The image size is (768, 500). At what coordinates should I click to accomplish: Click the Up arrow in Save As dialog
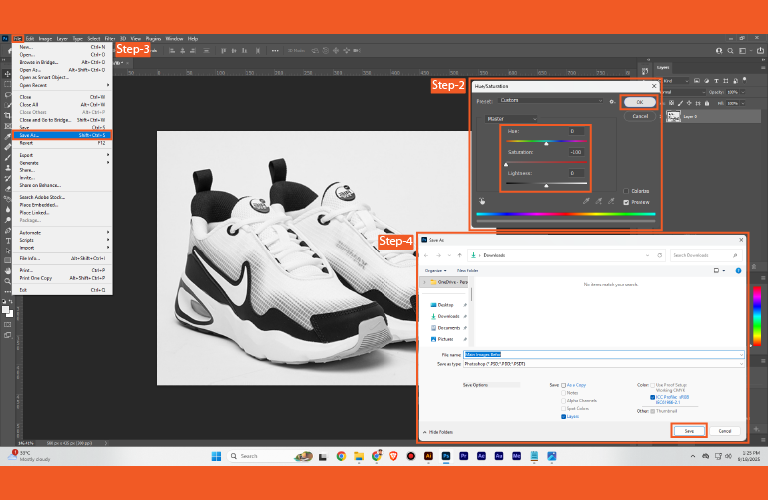pyautogui.click(x=460, y=255)
